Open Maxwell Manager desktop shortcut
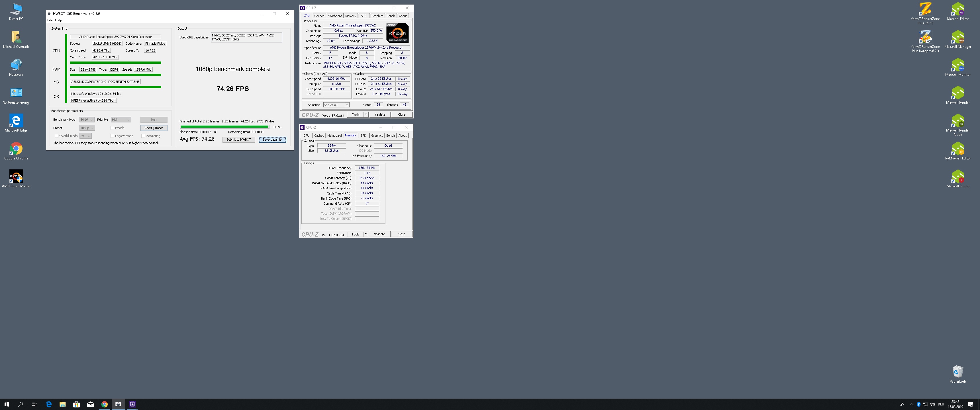 click(x=957, y=40)
